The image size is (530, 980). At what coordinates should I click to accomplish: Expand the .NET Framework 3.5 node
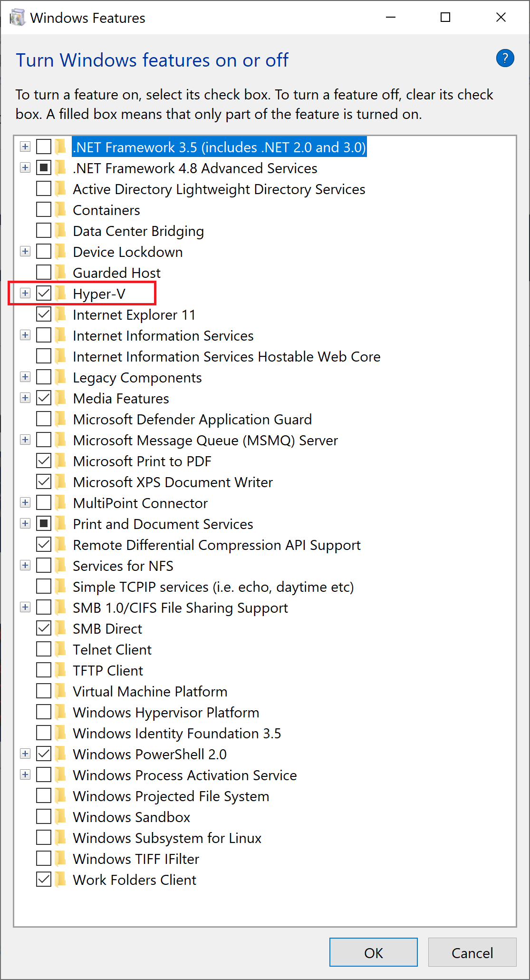point(25,147)
